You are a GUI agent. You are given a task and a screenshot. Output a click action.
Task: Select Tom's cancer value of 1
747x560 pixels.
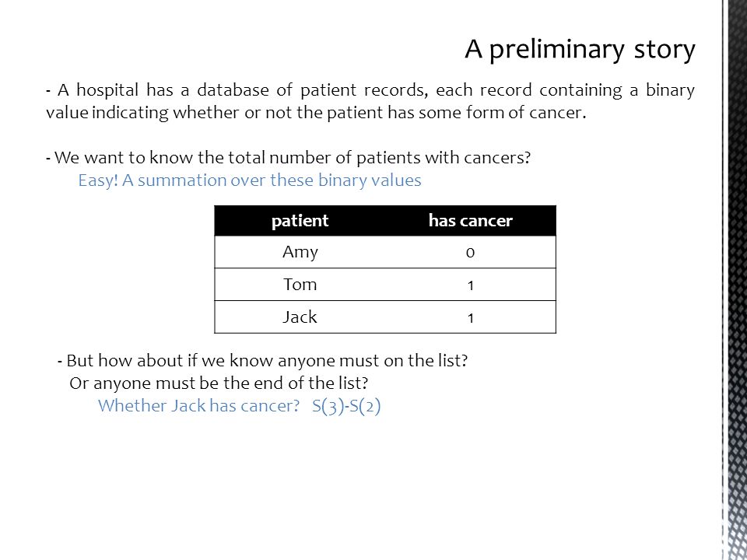coord(470,285)
